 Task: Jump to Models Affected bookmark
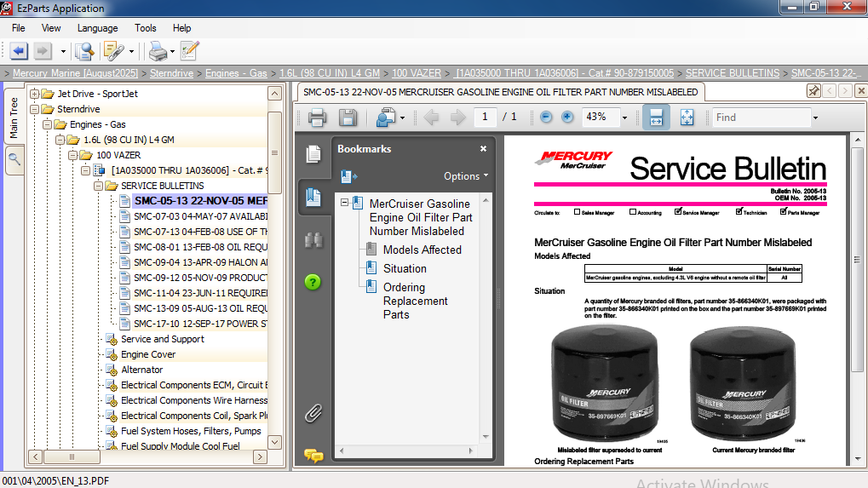pos(423,250)
